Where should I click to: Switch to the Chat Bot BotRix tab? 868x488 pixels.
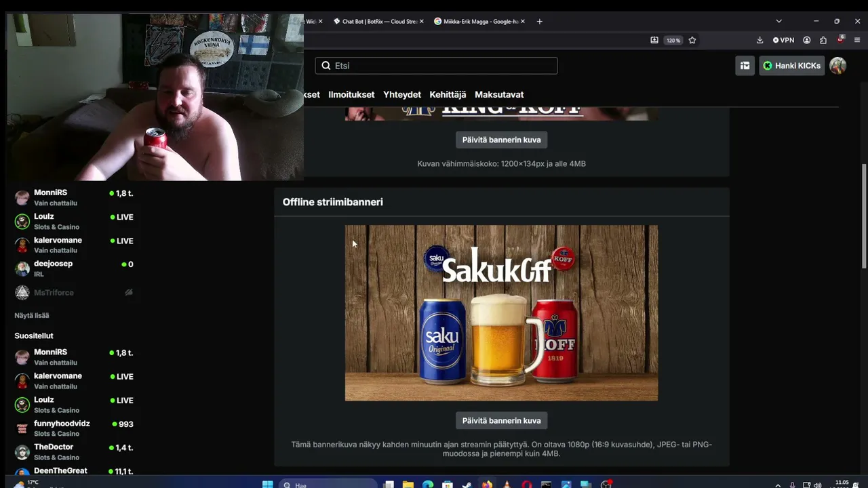pos(379,22)
